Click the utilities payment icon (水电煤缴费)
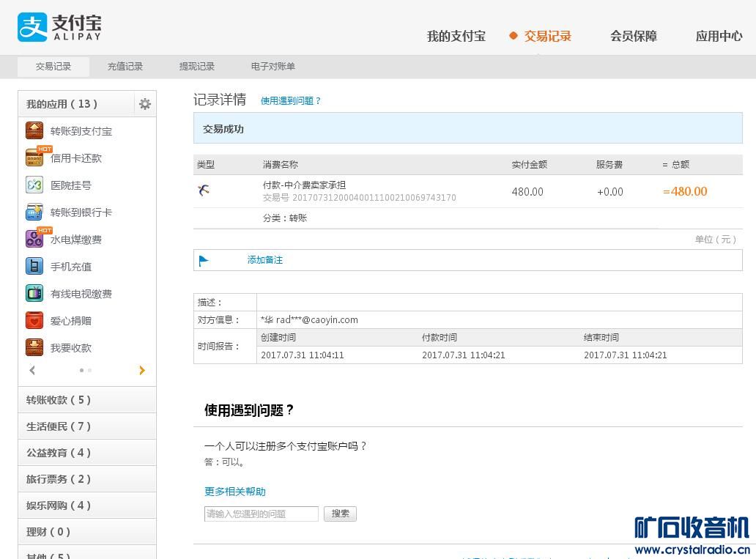The image size is (756, 559). 34,239
